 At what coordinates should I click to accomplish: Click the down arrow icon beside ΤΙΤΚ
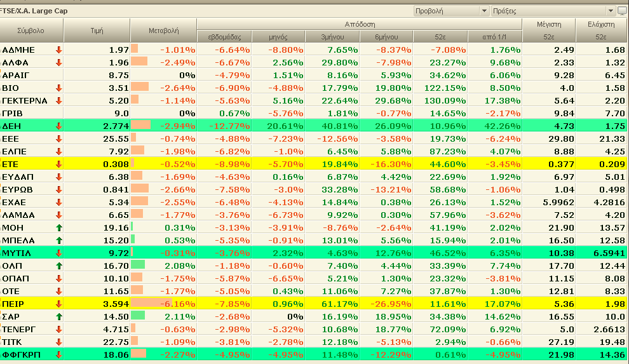(59, 342)
